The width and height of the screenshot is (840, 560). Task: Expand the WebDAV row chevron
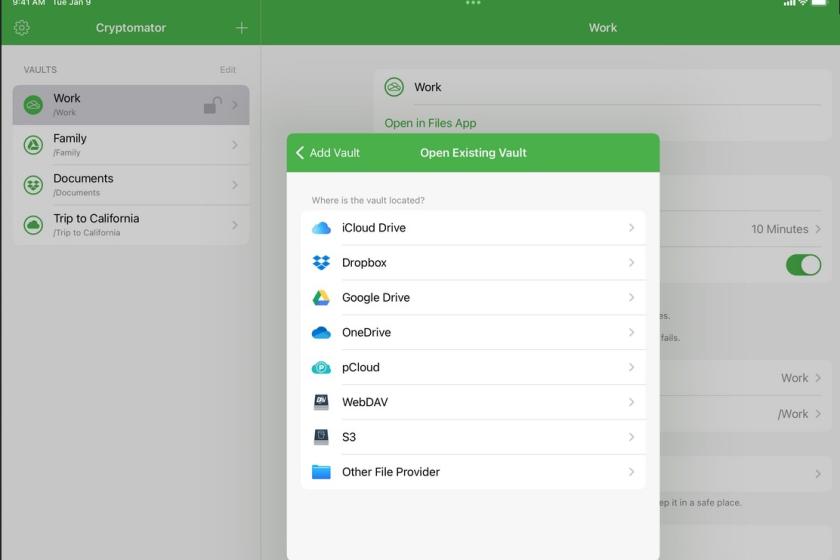632,402
